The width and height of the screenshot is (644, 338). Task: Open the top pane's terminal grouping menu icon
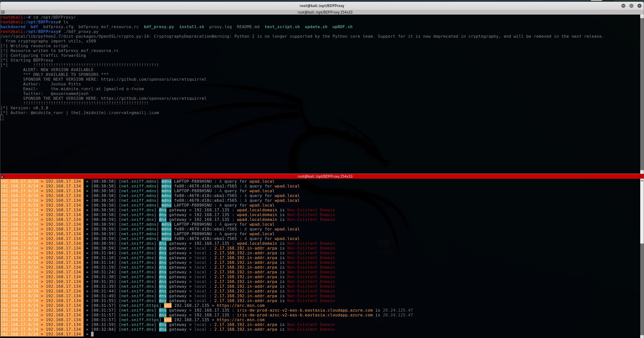click(x=3, y=12)
